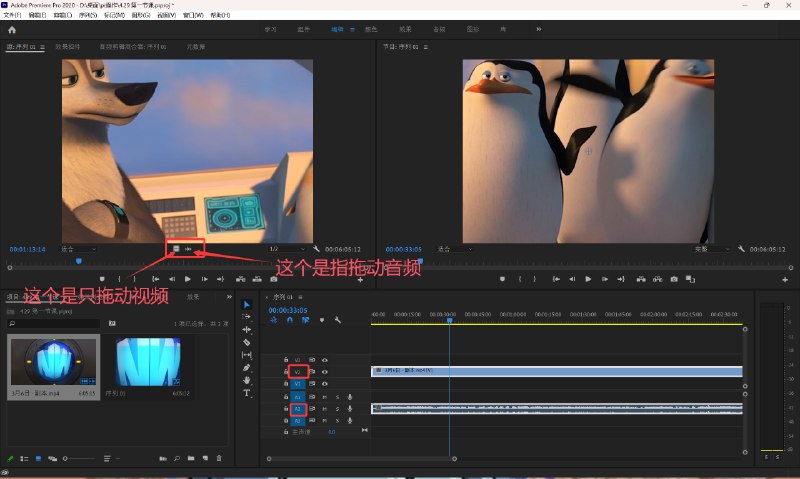Click export frame camera in Program monitor
The width and height of the screenshot is (800, 479).
[x=674, y=279]
